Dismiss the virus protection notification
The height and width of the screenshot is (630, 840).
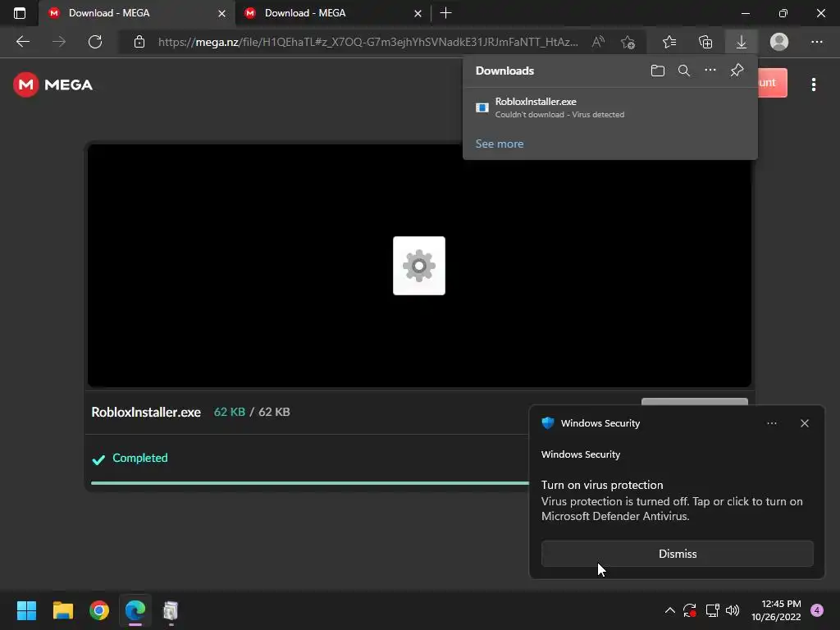(677, 554)
